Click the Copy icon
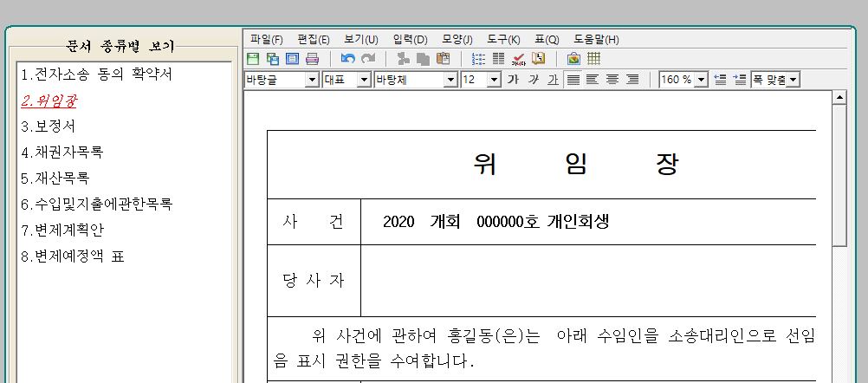The height and width of the screenshot is (383, 868). click(424, 59)
